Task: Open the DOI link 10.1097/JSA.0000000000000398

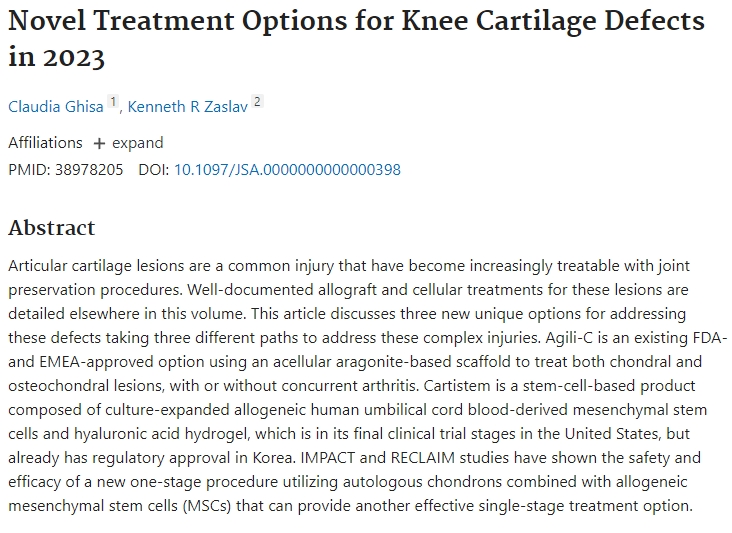Action: (x=287, y=169)
